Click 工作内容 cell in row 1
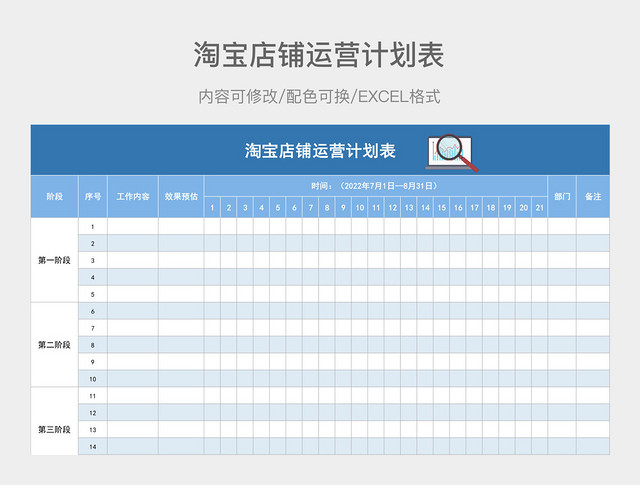 (x=133, y=226)
